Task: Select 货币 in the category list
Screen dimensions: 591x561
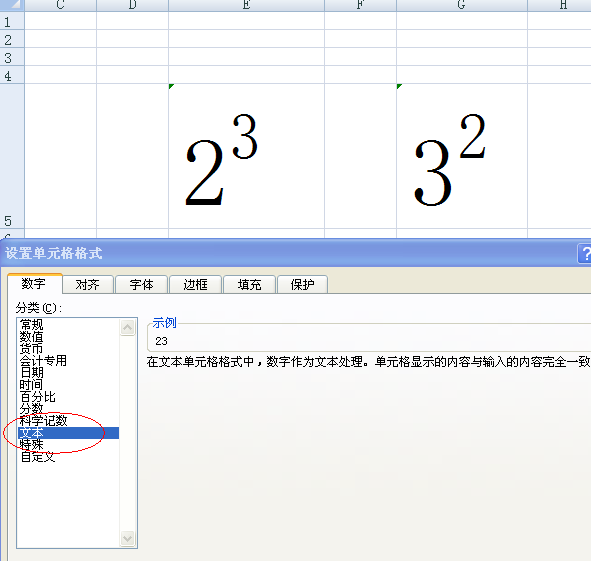Action: (69, 348)
